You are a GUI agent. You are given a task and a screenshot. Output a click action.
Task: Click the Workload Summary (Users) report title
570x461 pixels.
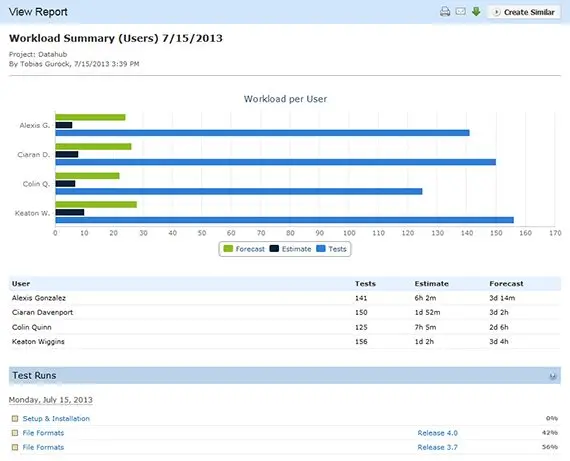pyautogui.click(x=116, y=38)
